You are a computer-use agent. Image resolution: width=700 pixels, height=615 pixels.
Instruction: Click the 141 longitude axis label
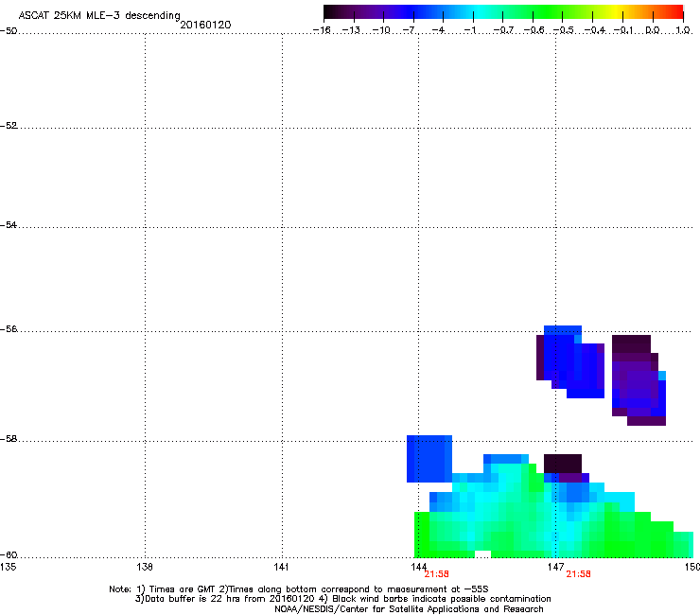[x=281, y=567]
